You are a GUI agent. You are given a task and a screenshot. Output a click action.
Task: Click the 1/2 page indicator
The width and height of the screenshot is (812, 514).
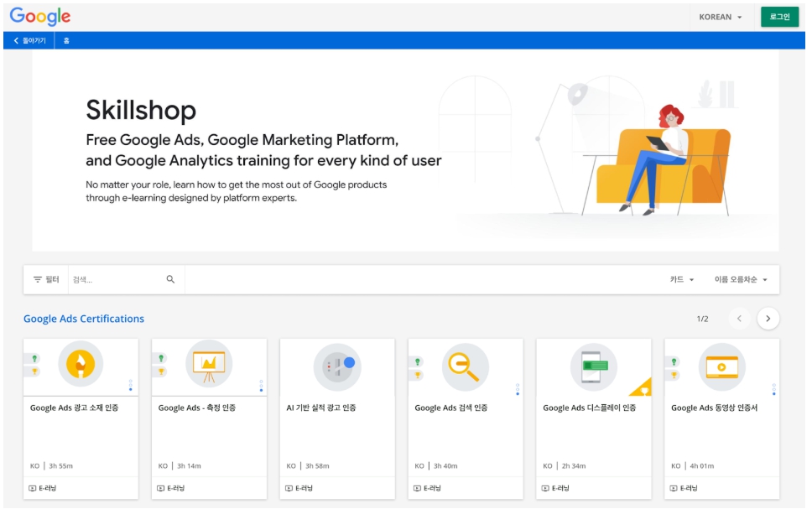pyautogui.click(x=702, y=319)
